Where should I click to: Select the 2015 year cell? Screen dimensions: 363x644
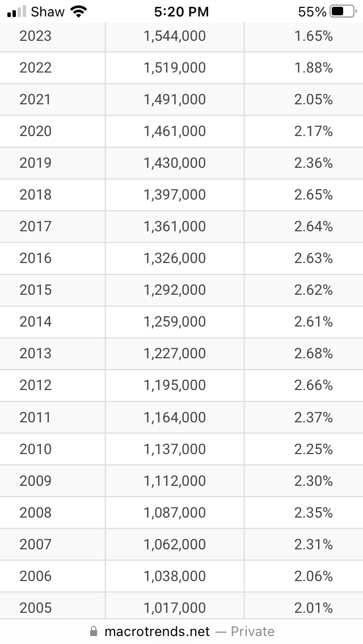pyautogui.click(x=35, y=290)
